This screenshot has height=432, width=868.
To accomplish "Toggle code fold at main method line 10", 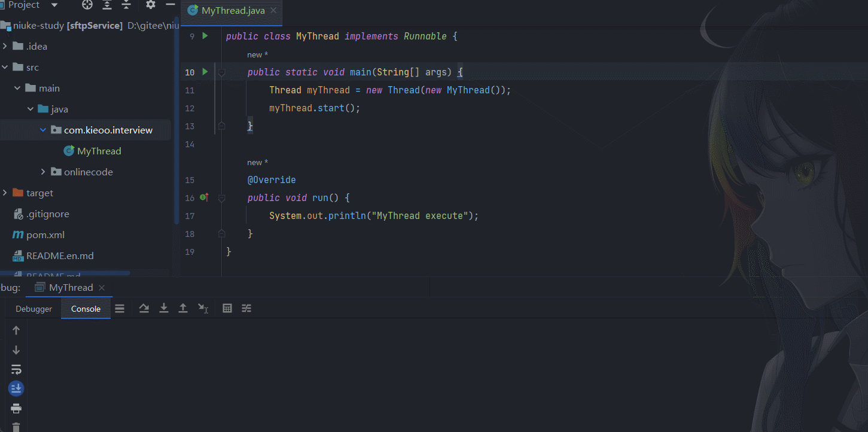I will tap(221, 72).
